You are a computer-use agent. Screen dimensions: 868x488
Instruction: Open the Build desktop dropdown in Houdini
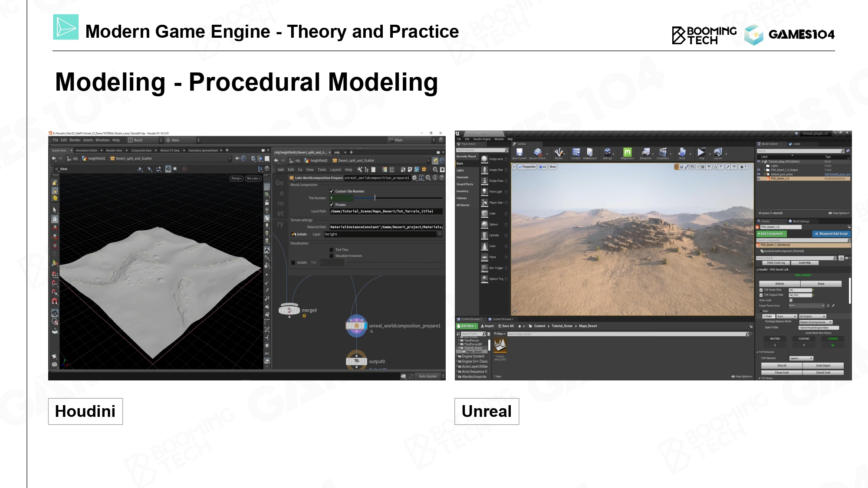click(145, 140)
